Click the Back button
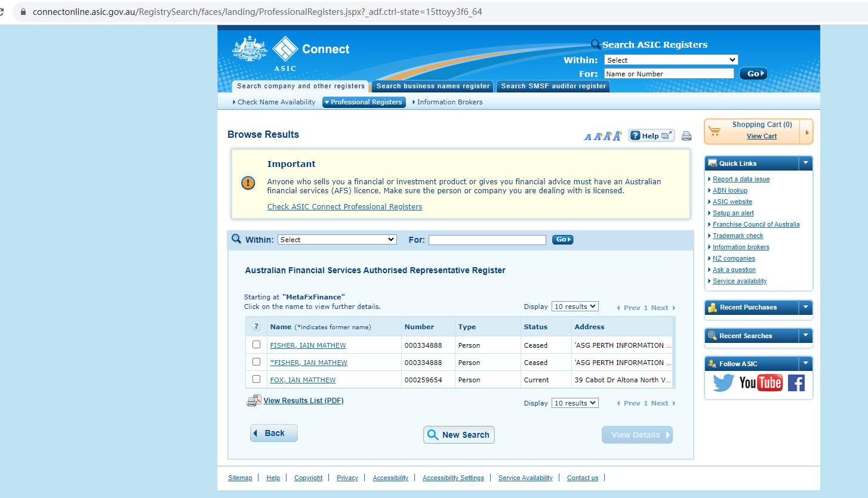 tap(274, 433)
